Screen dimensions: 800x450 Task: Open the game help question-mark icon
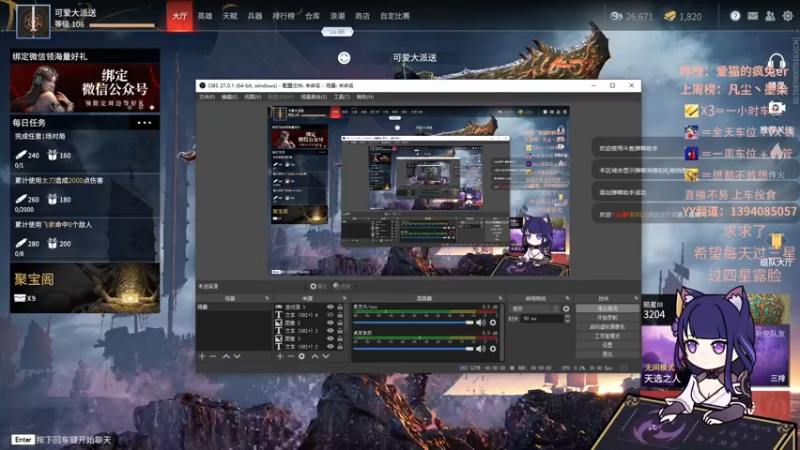coord(735,16)
